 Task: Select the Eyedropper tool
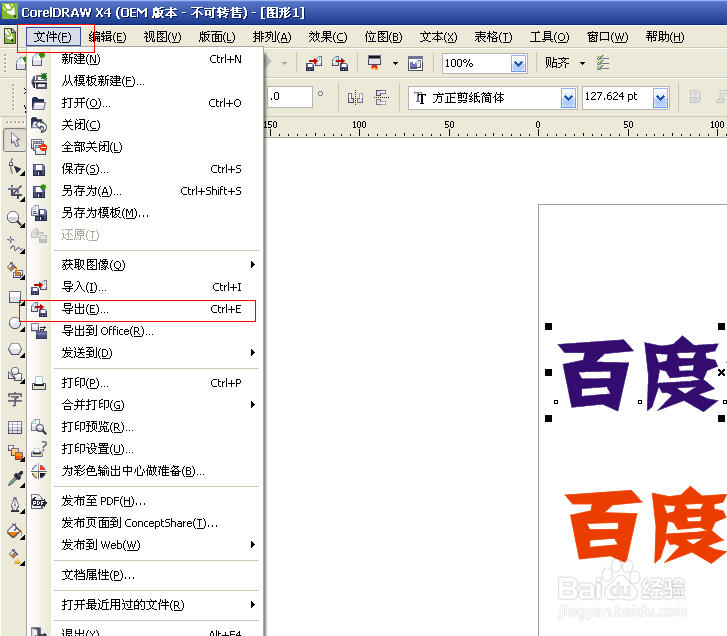[15, 479]
